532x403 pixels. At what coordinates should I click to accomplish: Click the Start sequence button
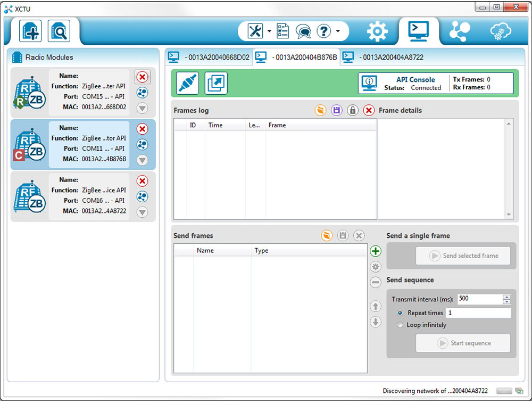click(463, 343)
